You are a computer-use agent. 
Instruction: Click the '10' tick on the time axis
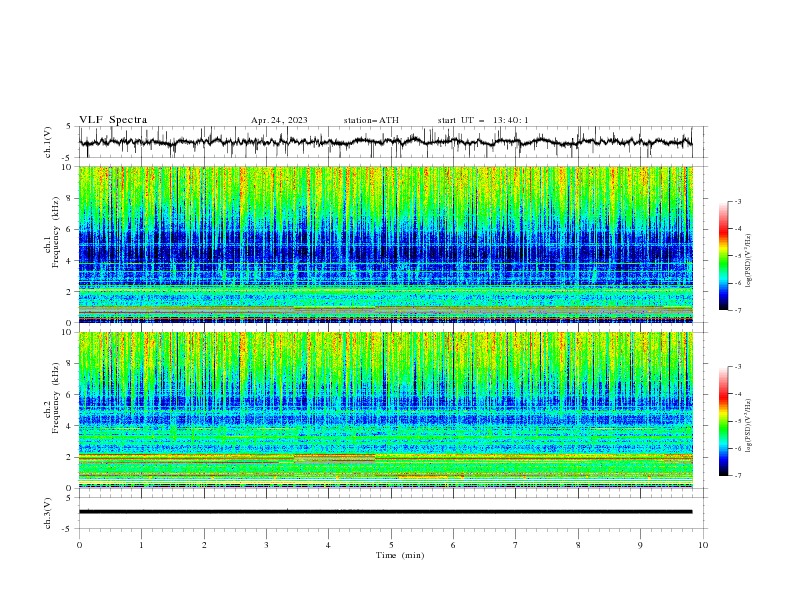coord(703,545)
